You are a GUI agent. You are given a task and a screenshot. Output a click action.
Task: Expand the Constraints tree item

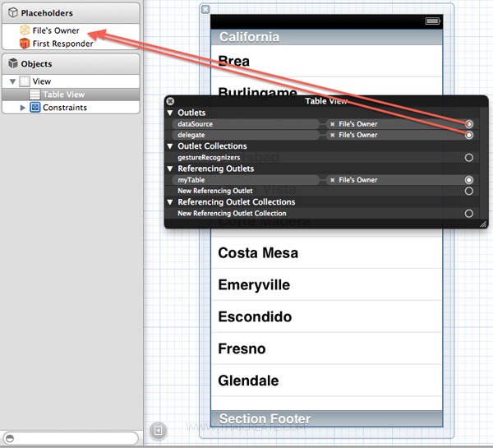point(23,108)
